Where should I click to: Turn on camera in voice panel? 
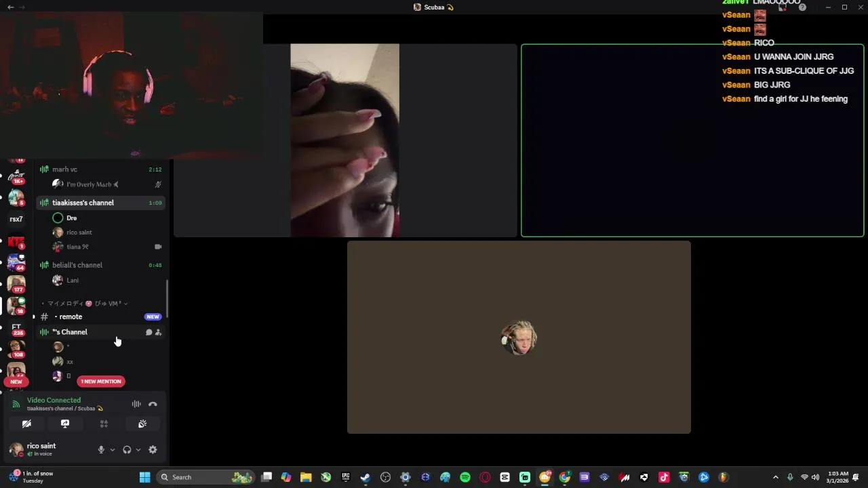[x=26, y=424]
